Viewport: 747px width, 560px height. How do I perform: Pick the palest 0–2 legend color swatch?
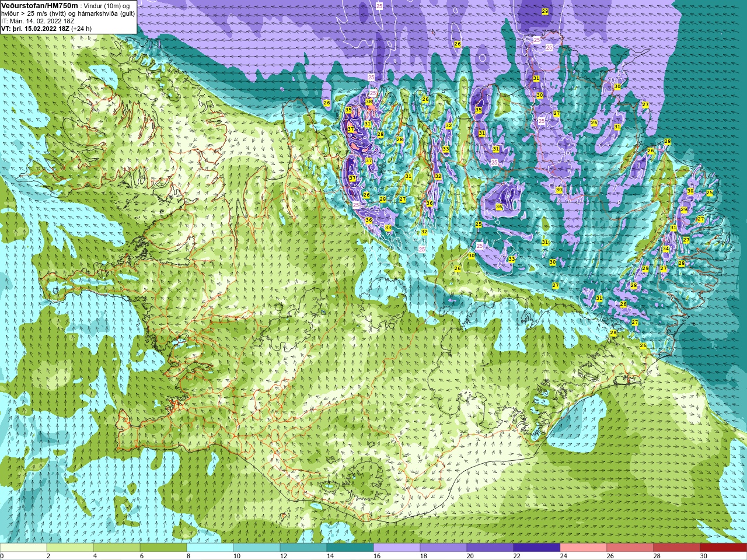23,548
